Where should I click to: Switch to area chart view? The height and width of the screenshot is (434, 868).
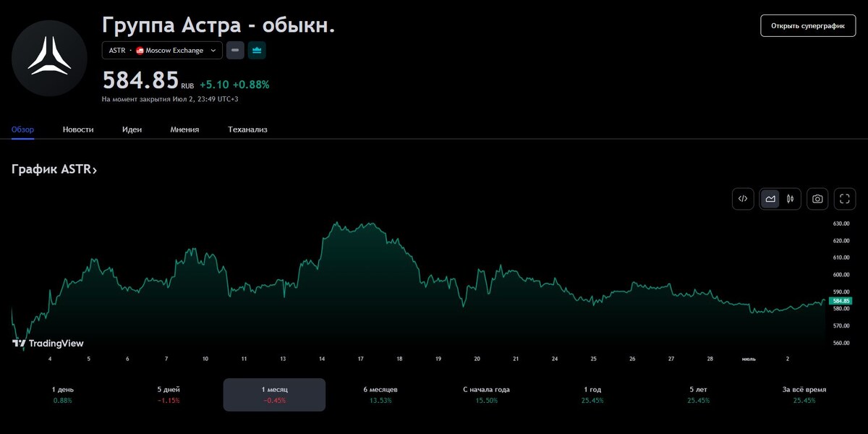[770, 199]
